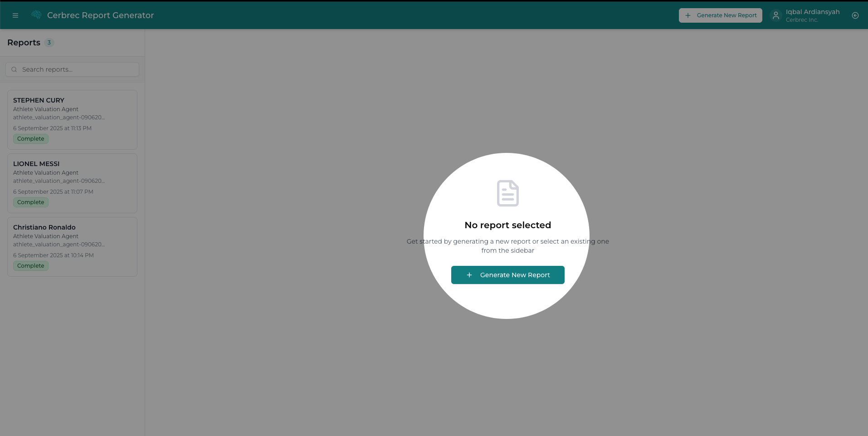The width and height of the screenshot is (868, 436).
Task: Click the athlete_valuation_agent id under STEPHEN CURY
Action: [x=59, y=118]
